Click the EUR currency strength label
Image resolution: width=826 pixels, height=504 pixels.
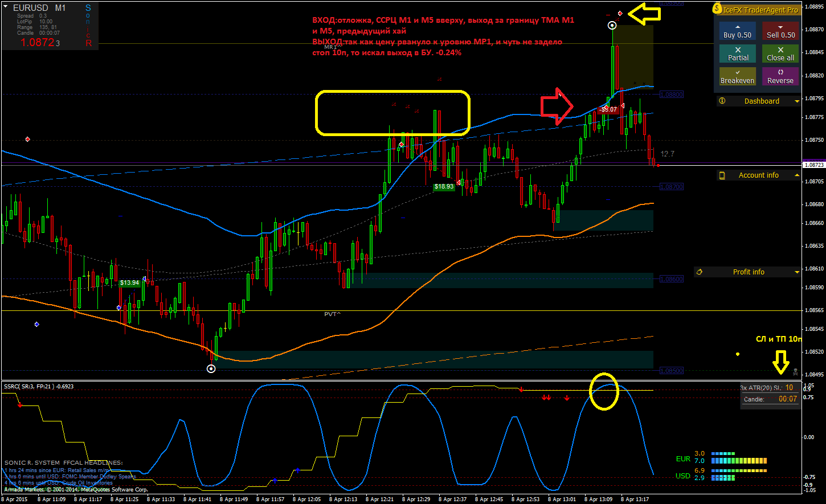pos(683,458)
